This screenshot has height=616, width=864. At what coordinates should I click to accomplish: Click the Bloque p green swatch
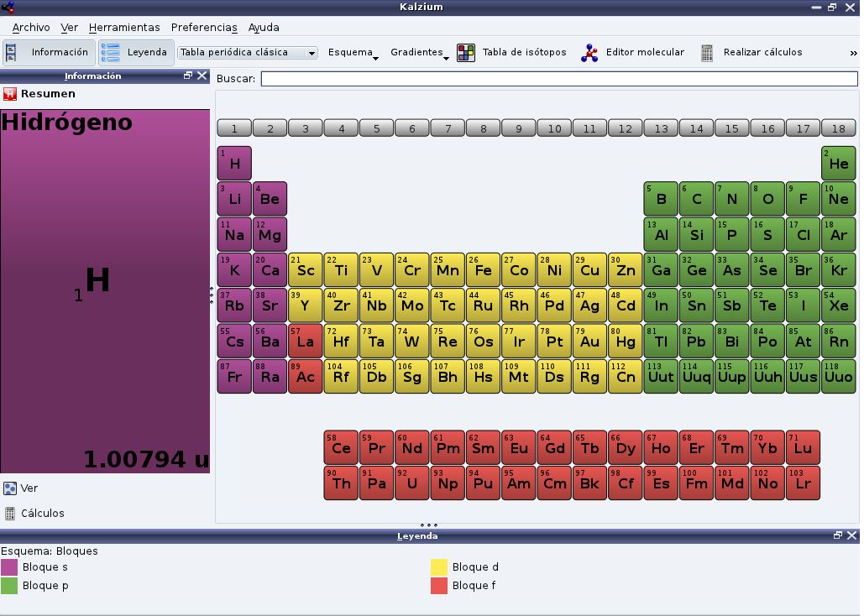tap(9, 586)
